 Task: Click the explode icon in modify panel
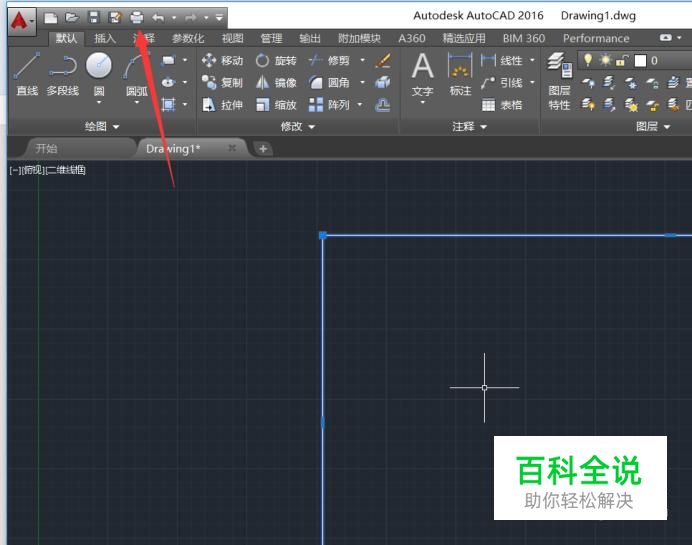point(382,83)
